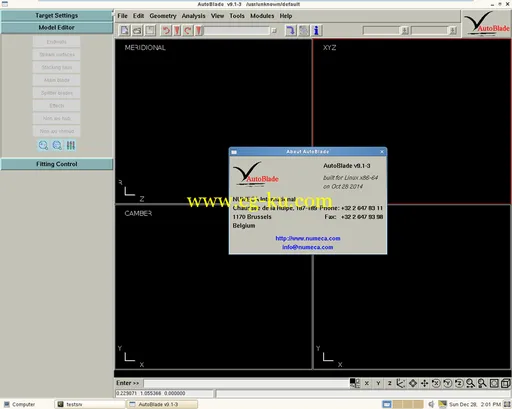Screen dimensions: 512x409
Task: Click the red Undo arrow icon
Action: tap(166, 30)
